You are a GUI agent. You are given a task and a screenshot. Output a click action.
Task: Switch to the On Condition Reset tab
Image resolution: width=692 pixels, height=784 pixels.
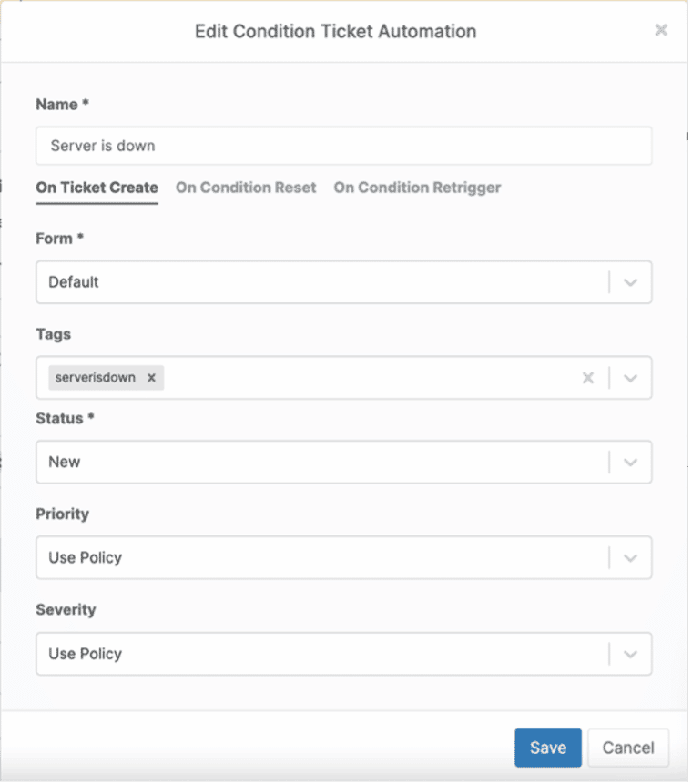246,188
